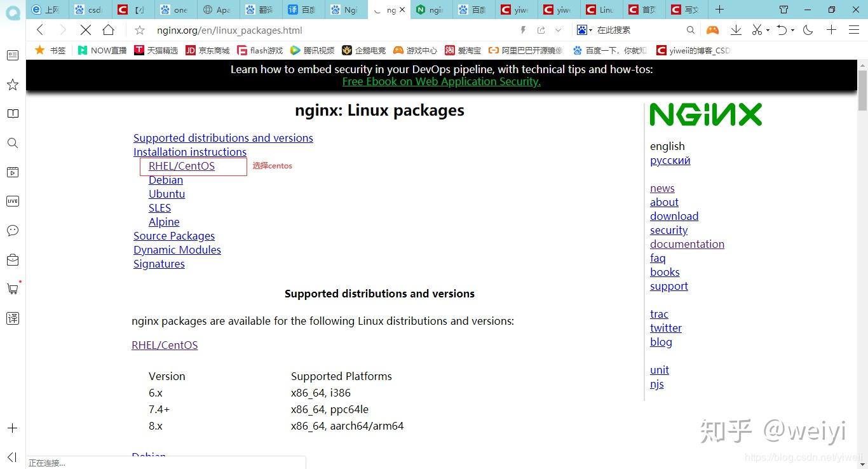
Task: Switch to the csd tab
Action: (x=89, y=10)
